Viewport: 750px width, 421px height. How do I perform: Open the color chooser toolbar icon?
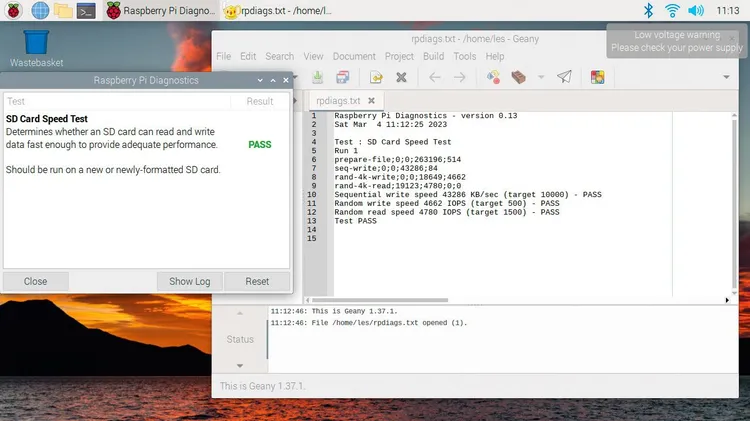coord(597,77)
